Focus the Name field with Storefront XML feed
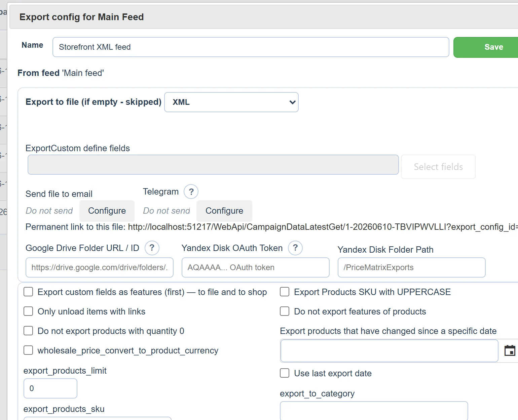The image size is (518, 420). [251, 47]
